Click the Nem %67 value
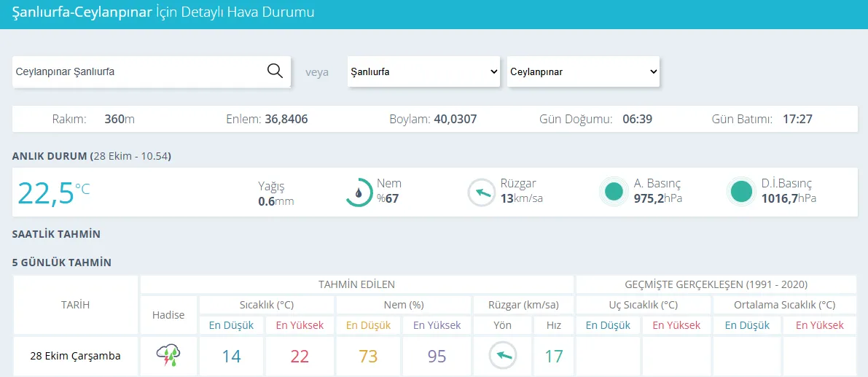Screen dimensions: 868x377 tap(388, 199)
